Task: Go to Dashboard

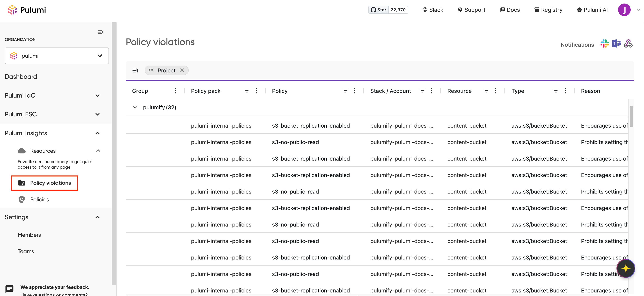Action: (x=21, y=77)
